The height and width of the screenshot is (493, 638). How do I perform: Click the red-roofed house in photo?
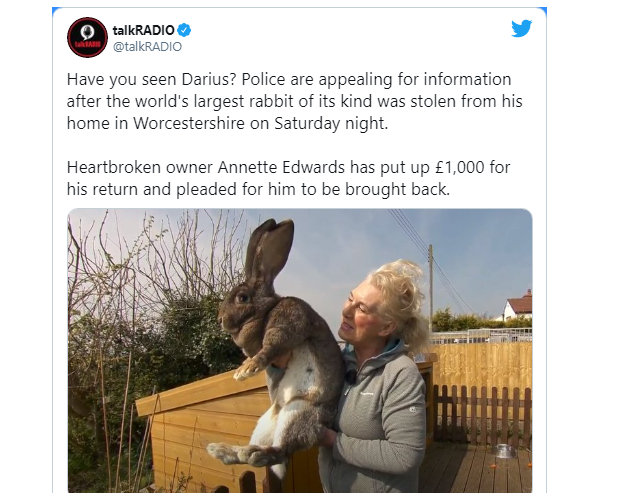[518, 305]
